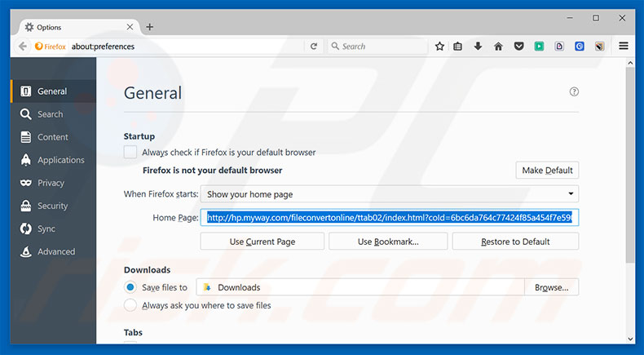Open the downloads arrow icon

point(478,47)
